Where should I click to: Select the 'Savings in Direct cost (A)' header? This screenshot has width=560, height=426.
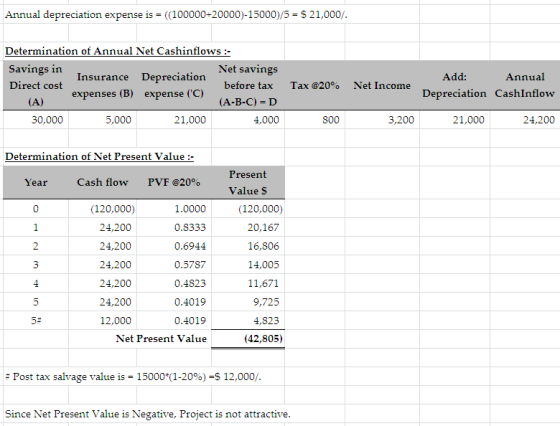pyautogui.click(x=36, y=85)
